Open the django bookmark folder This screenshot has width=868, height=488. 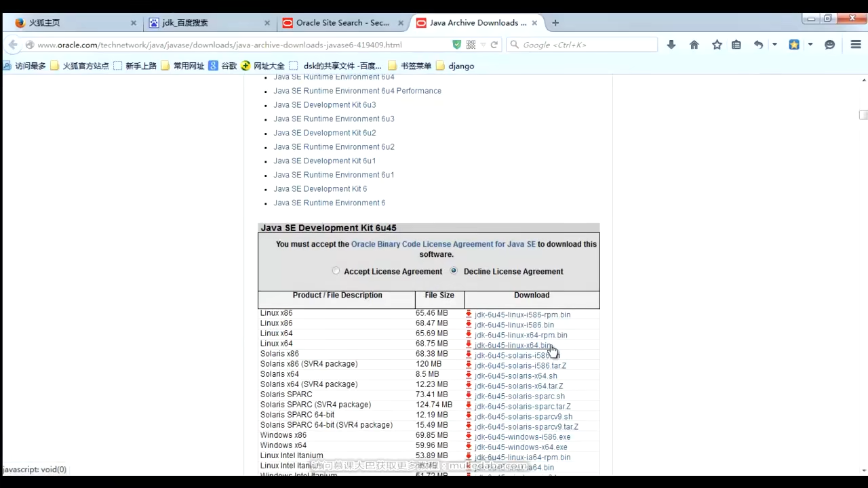pyautogui.click(x=455, y=66)
